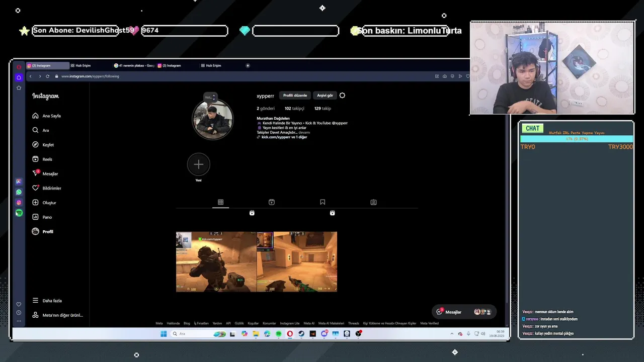Click Meta Verified footer link
The image size is (644, 362).
[429, 323]
